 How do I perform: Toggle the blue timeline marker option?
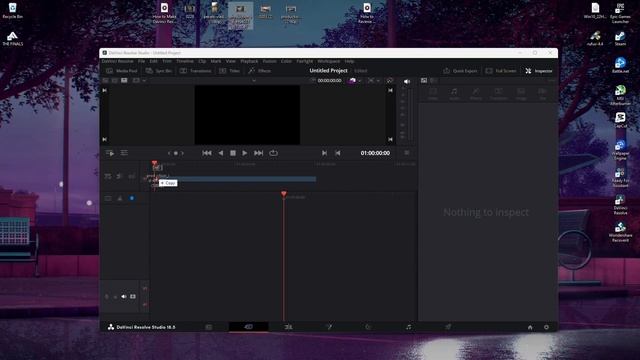132,198
